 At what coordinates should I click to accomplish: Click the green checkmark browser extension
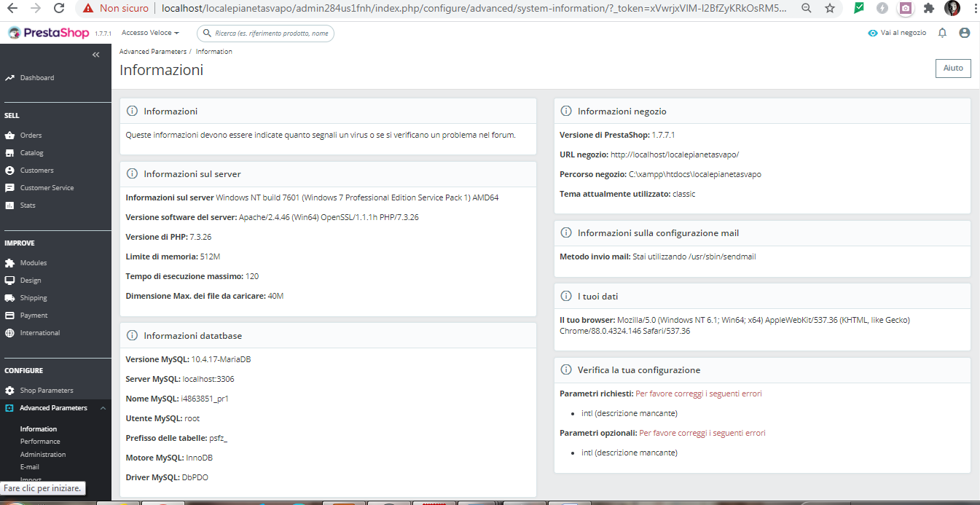[859, 9]
